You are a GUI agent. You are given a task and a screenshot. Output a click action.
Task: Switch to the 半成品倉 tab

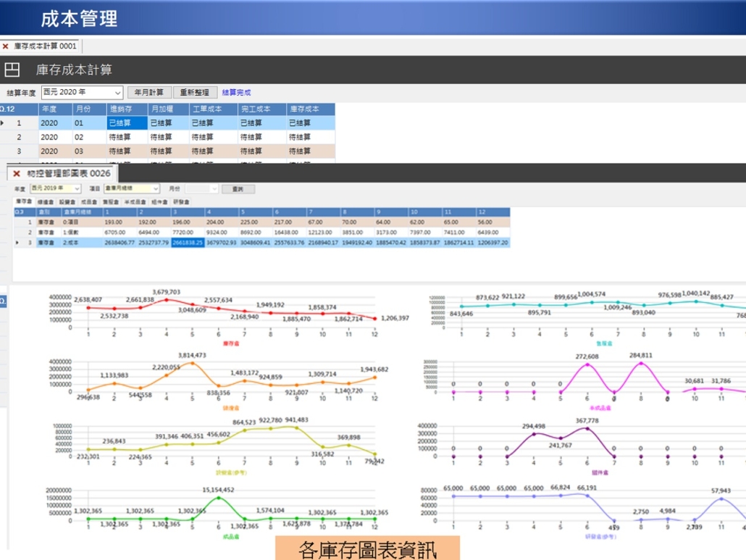[135, 201]
